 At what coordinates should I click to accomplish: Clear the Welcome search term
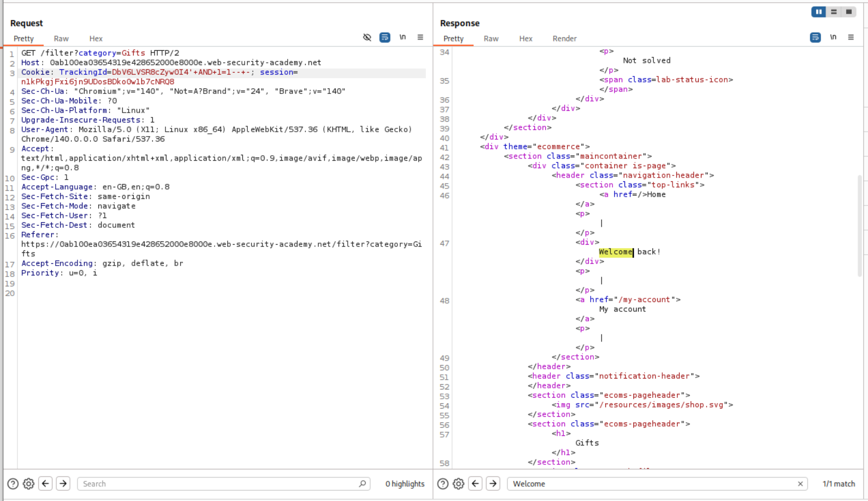(800, 484)
